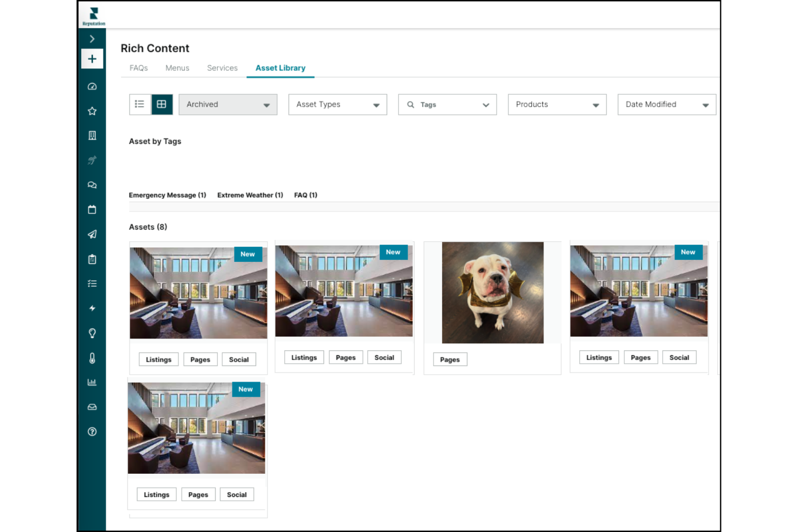Open the Menus tab
Viewport: 798px width, 532px height.
coord(177,68)
